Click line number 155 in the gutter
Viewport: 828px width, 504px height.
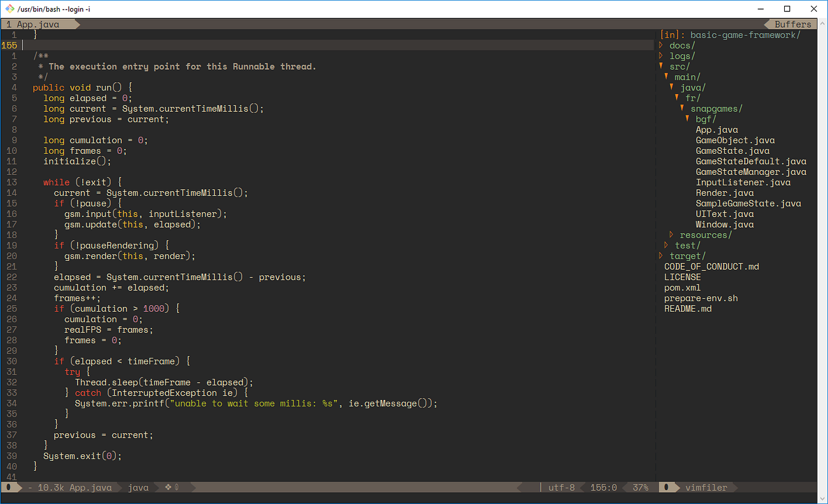9,45
